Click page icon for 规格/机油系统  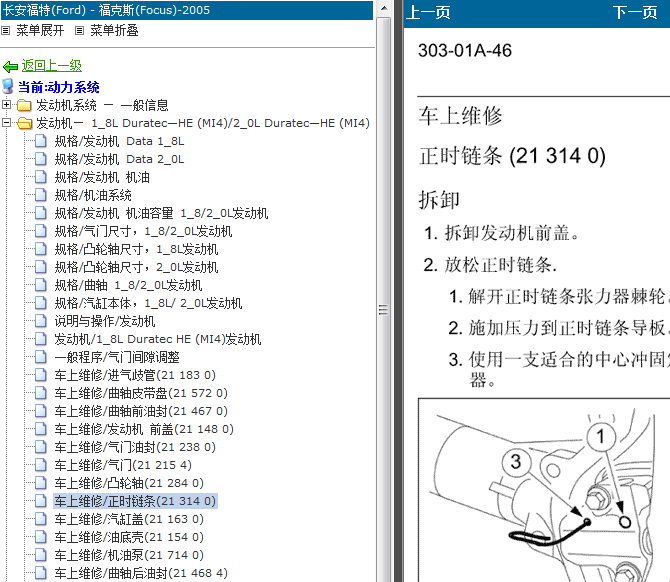[x=41, y=195]
